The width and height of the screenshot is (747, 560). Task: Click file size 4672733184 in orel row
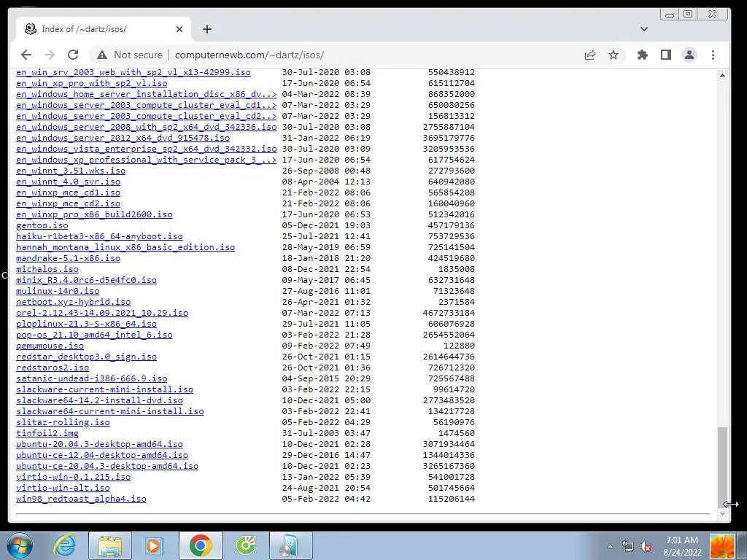(x=449, y=313)
